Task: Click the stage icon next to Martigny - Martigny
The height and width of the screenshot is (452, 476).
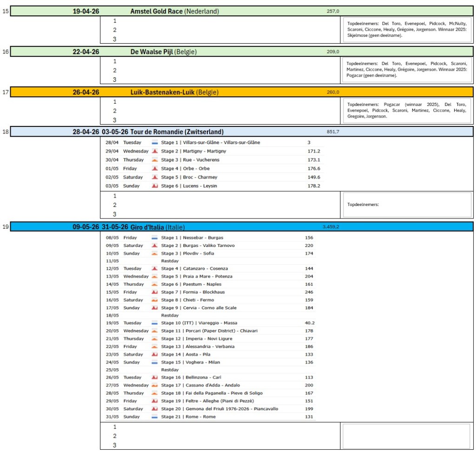Action: [154, 151]
